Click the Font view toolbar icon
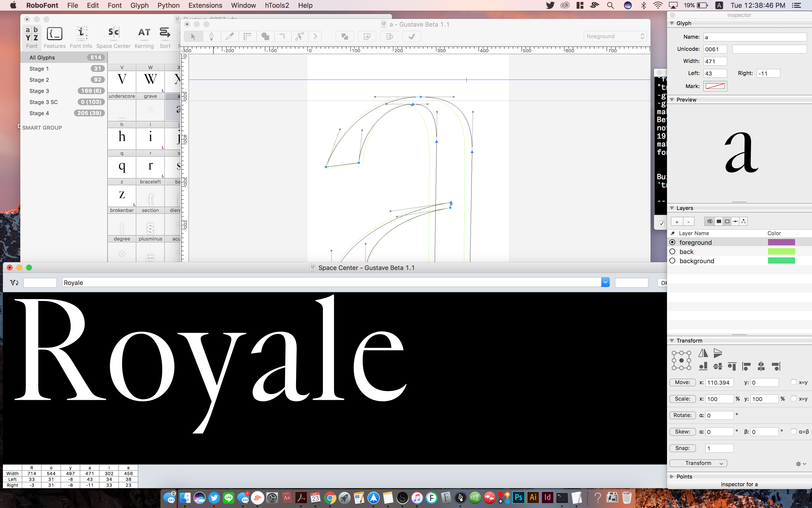 (32, 38)
